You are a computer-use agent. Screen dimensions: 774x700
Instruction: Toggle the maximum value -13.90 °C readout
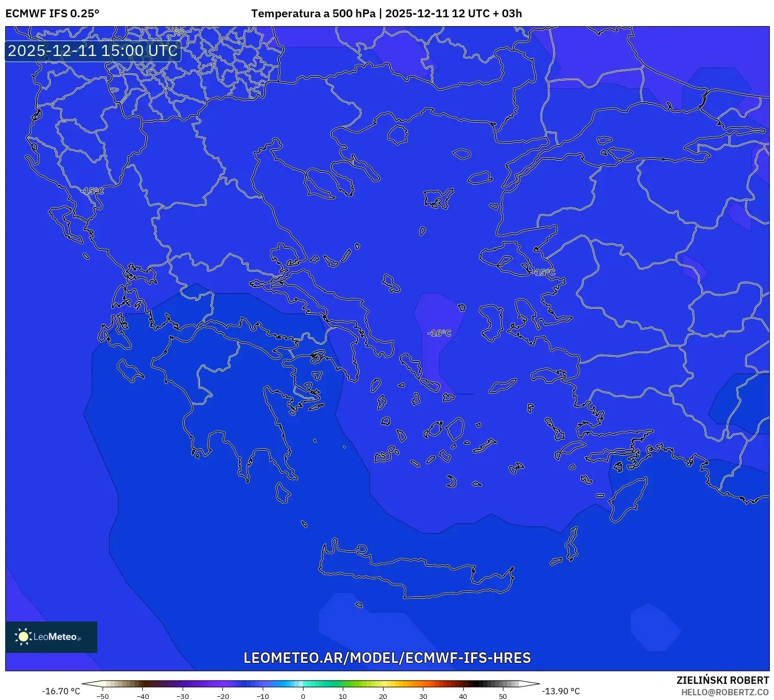click(560, 690)
